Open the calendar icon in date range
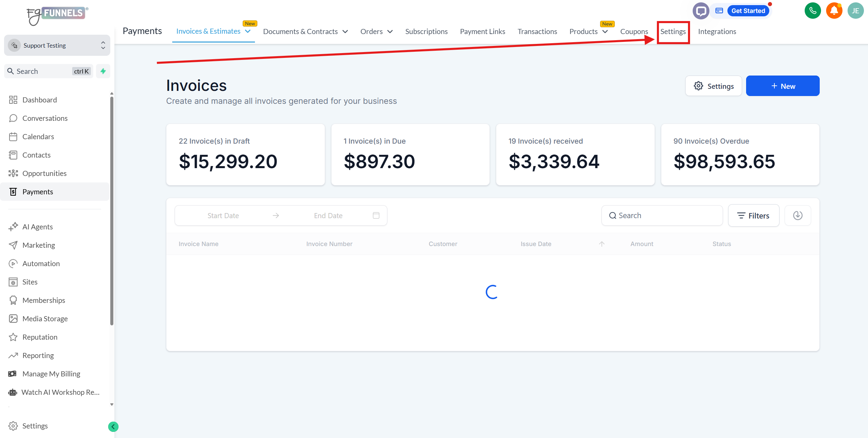868x438 pixels. [x=376, y=215]
